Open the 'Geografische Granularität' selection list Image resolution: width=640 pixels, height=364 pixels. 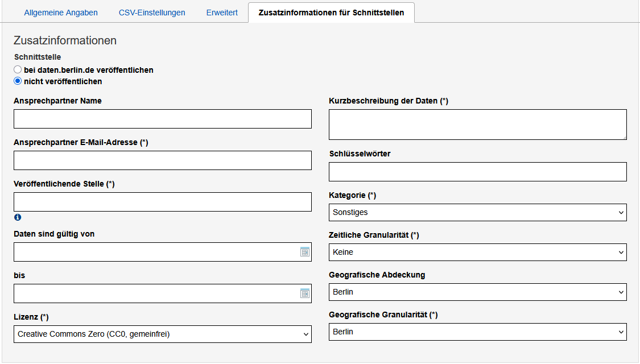[x=477, y=332]
